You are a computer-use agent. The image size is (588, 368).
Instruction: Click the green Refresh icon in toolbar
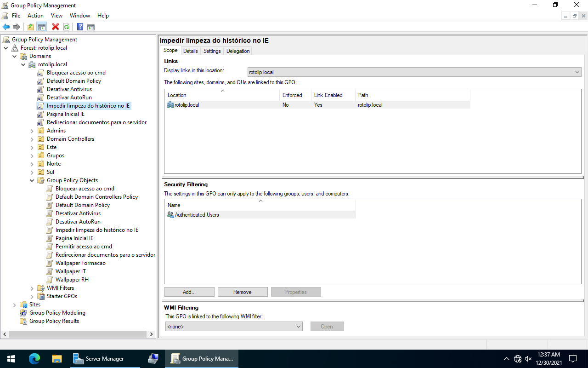[x=67, y=27]
